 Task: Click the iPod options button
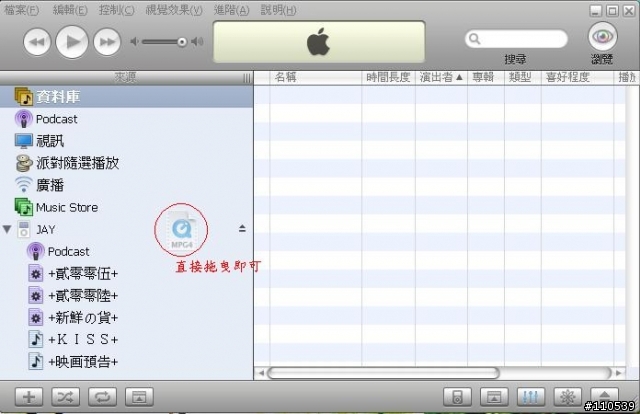(457, 396)
